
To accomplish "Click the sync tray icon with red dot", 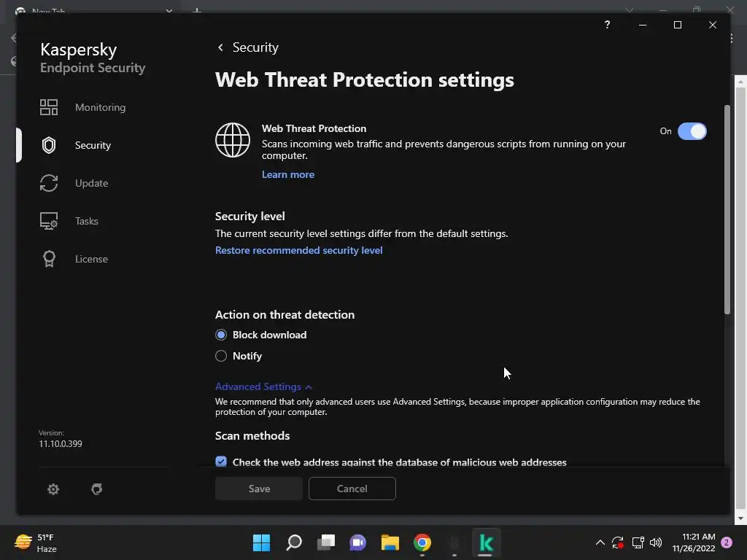I will click(x=618, y=542).
